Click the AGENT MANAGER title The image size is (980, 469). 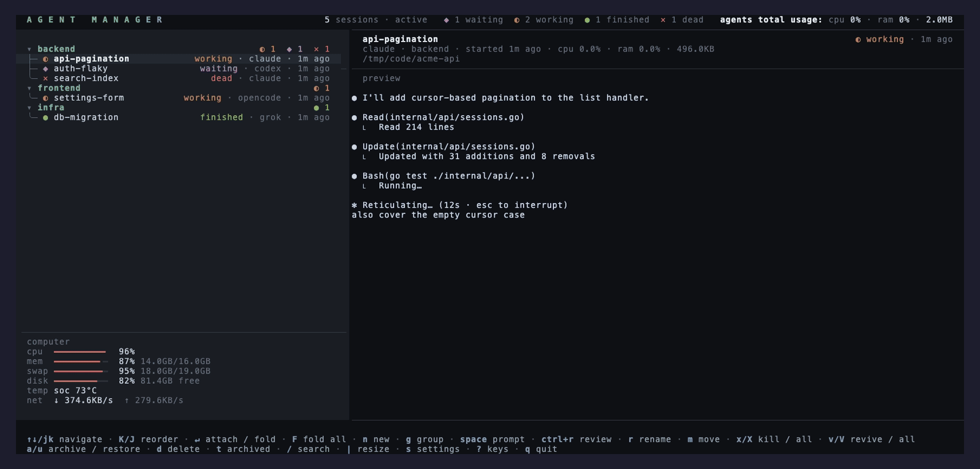click(95, 20)
